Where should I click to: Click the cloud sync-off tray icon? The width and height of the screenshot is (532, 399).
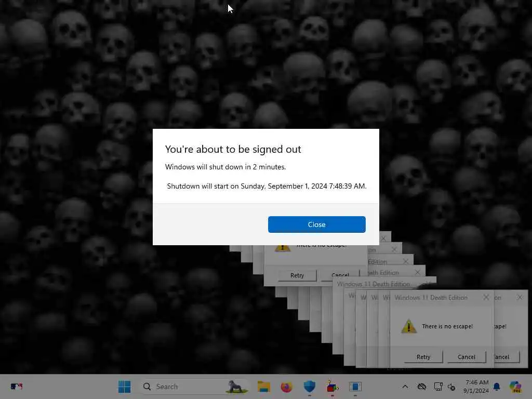[422, 387]
